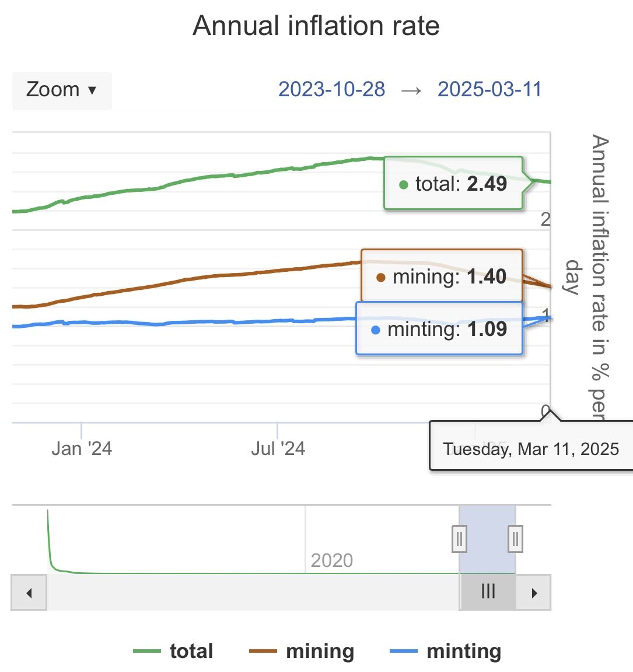The width and height of the screenshot is (633, 672).
Task: Edit the start date 2023-10-28
Action: tap(331, 89)
